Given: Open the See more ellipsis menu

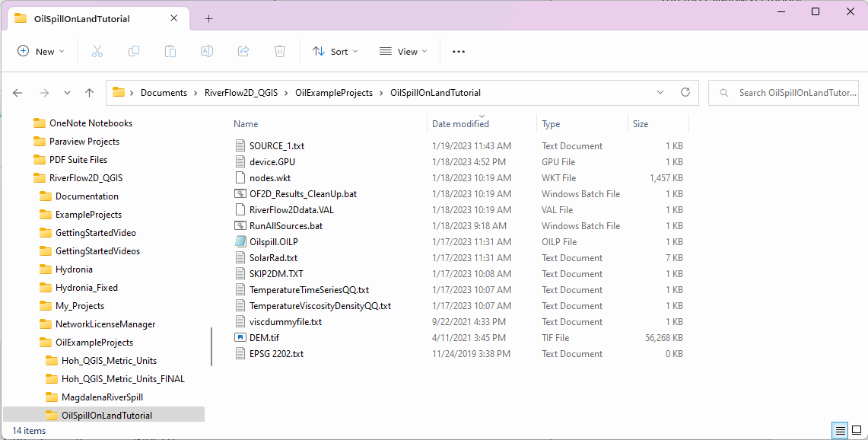Looking at the screenshot, I should (459, 52).
